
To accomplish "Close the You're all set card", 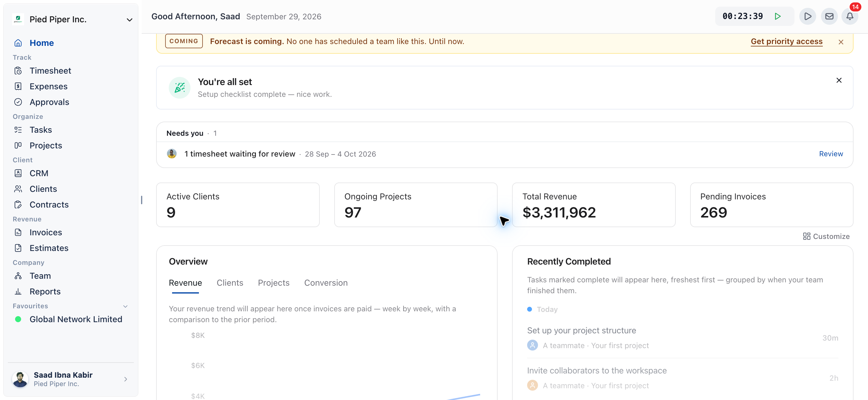I will point(839,80).
